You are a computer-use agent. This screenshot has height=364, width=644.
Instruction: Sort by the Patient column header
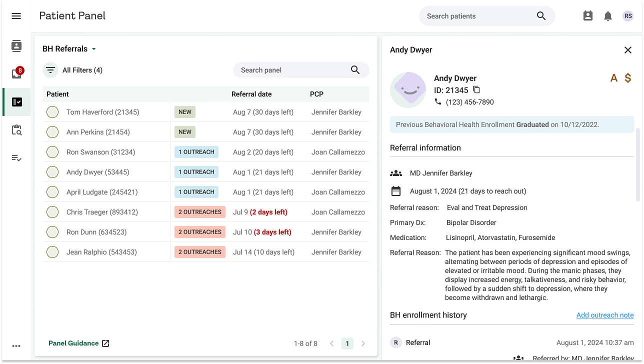(57, 94)
